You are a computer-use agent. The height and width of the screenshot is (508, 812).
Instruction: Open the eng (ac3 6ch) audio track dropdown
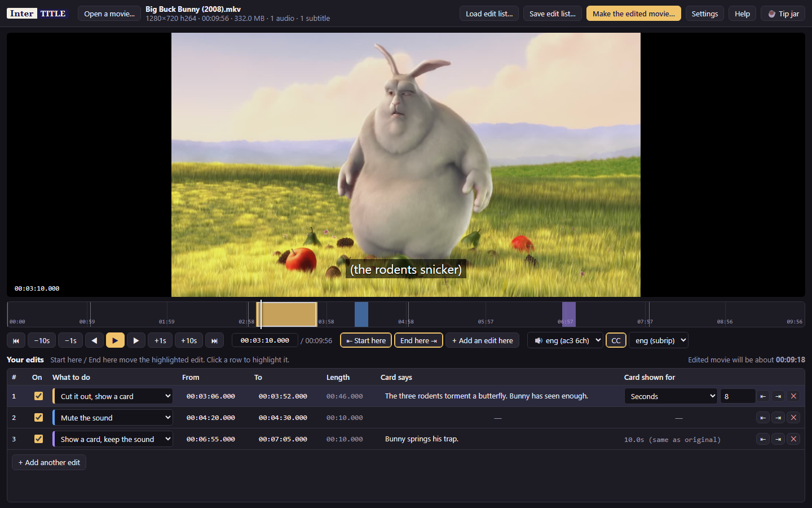(x=565, y=340)
